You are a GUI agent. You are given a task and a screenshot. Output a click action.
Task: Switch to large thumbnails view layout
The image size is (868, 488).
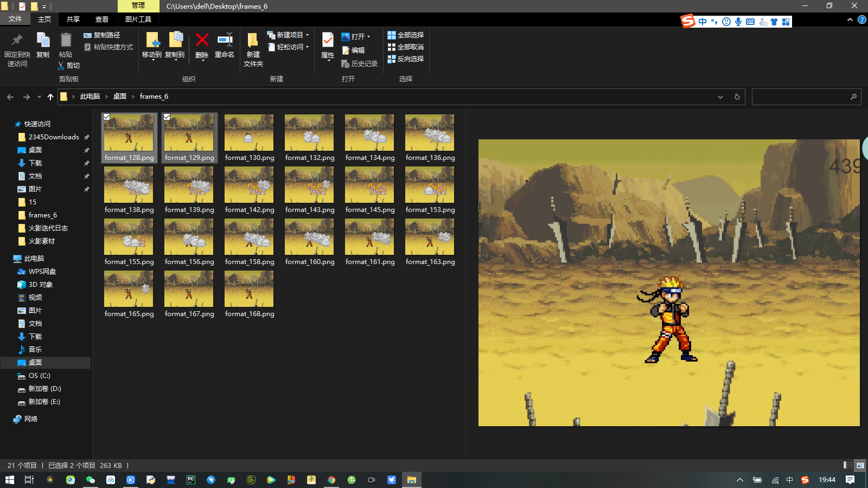click(x=860, y=465)
